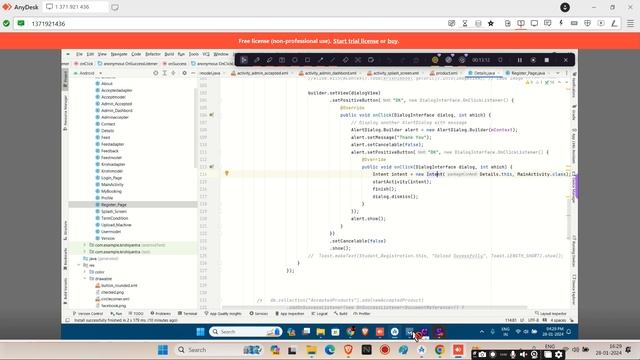This screenshot has width=640, height=360.
Task: Select checked.png in drawable folder
Action: (x=112, y=292)
